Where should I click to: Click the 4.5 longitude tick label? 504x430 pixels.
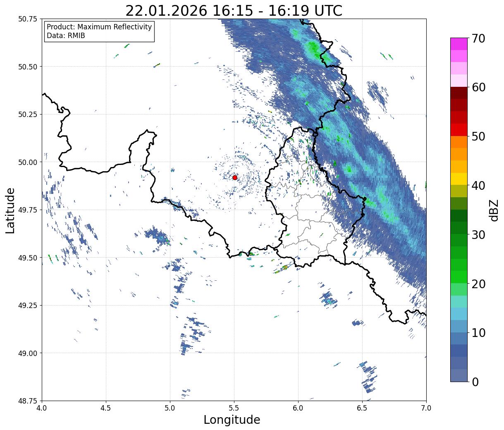pyautogui.click(x=106, y=408)
